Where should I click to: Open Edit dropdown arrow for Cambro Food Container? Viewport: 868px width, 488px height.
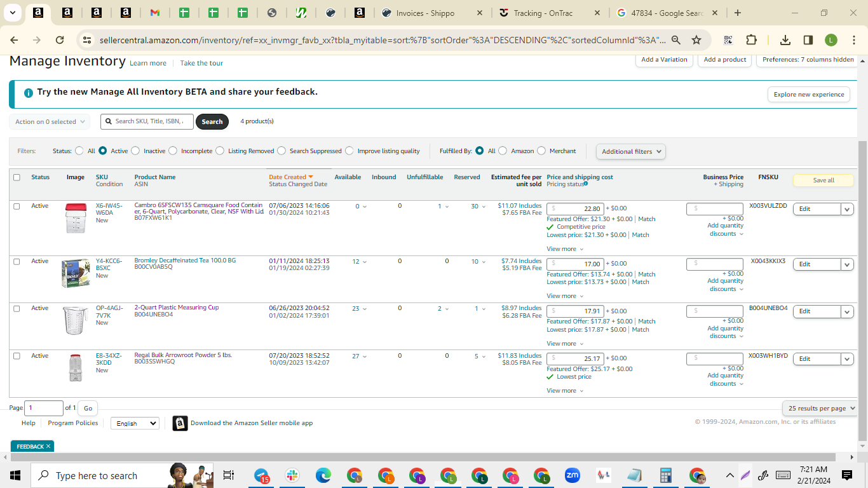pos(847,209)
